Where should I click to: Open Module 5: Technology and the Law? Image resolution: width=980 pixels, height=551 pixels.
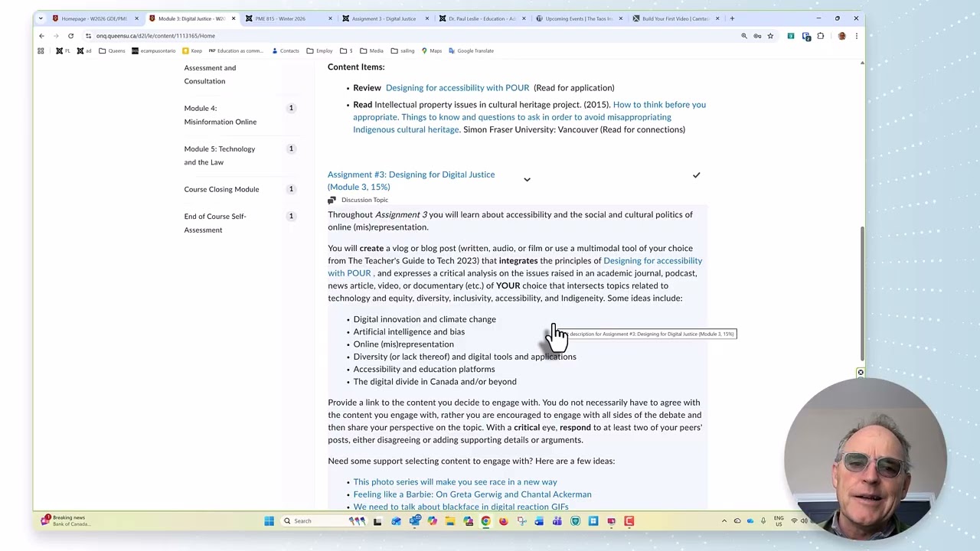220,155
